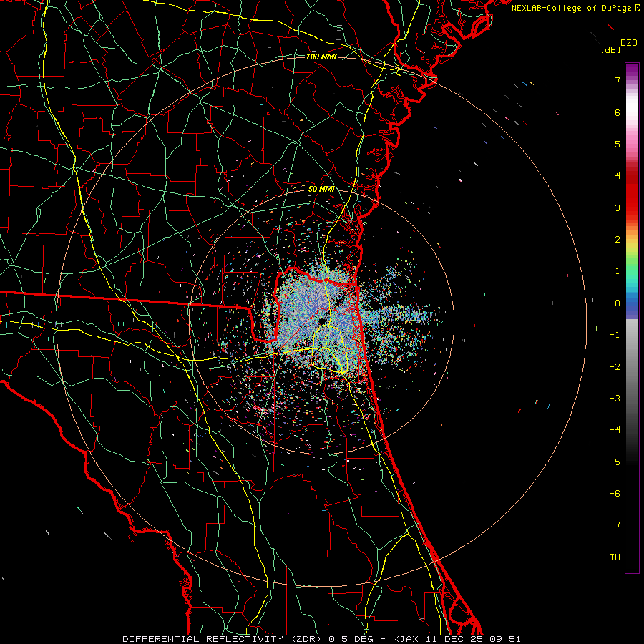This screenshot has width=644, height=644.
Task: Click scale value 1 on legend
Action: click(x=618, y=271)
